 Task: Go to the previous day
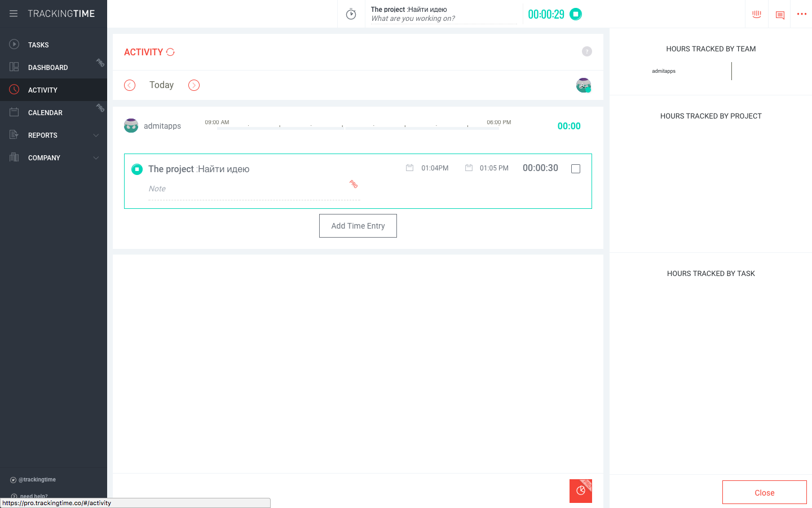click(x=130, y=85)
